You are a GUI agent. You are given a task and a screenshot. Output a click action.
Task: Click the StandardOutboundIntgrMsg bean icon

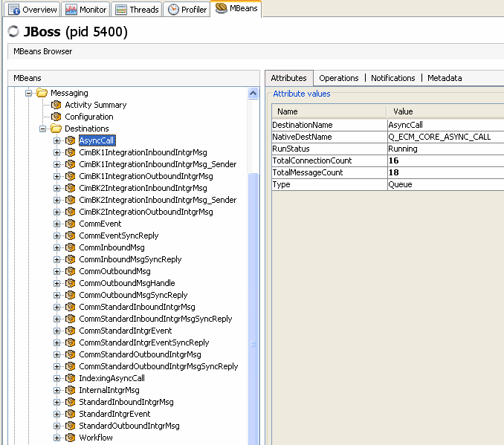click(x=71, y=426)
